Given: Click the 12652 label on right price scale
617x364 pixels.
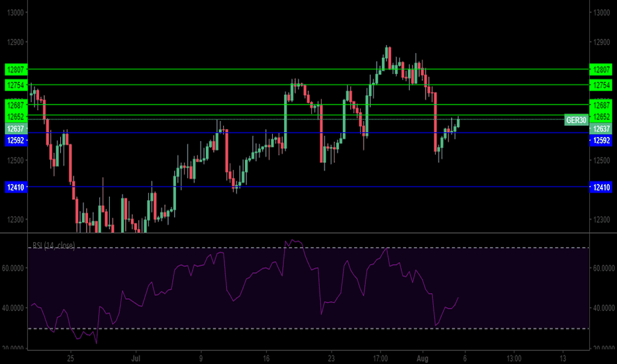Looking at the screenshot, I should pyautogui.click(x=601, y=116).
